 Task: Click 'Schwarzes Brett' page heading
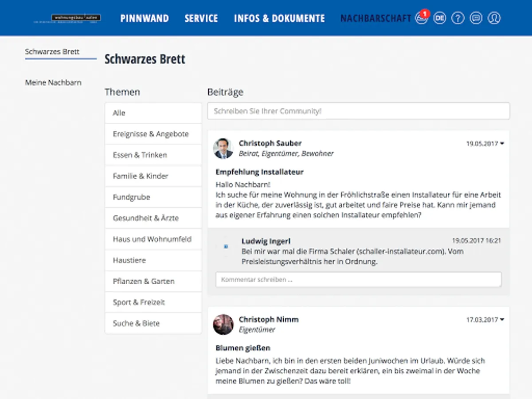point(145,59)
